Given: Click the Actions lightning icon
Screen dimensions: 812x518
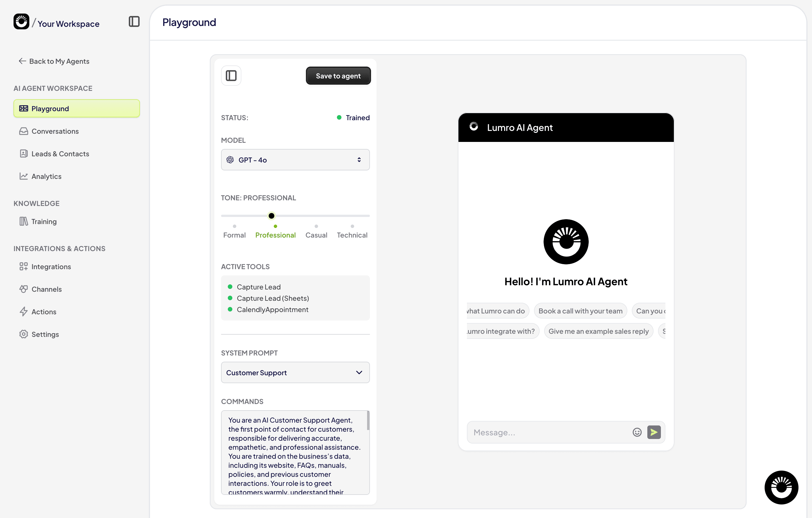Looking at the screenshot, I should click(x=23, y=311).
